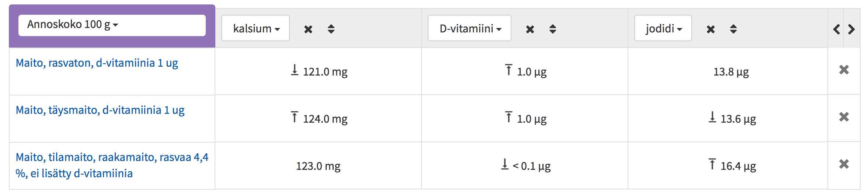868x196 pixels.
Task: Open the Annoskoko 100 g dropdown
Action: pyautogui.click(x=112, y=25)
